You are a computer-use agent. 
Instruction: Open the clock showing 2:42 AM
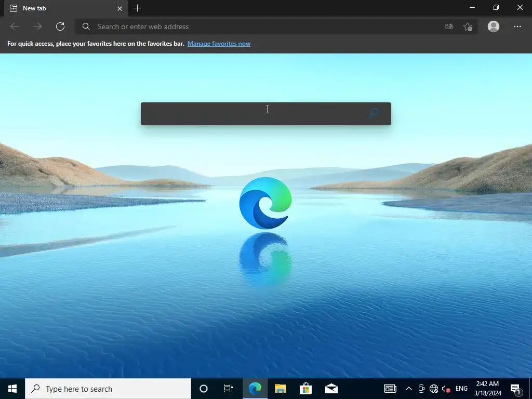pos(487,389)
